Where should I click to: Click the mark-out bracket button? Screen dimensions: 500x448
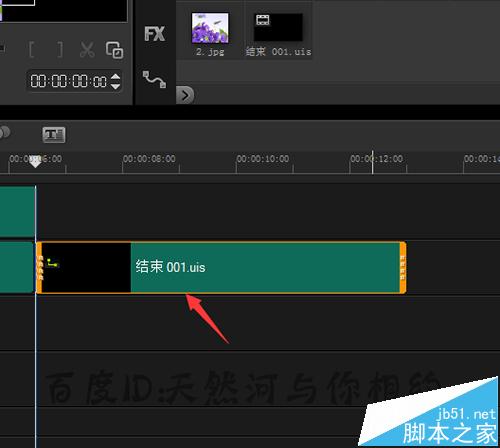coord(59,50)
